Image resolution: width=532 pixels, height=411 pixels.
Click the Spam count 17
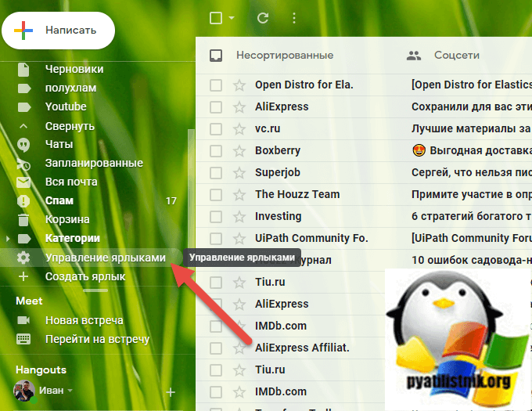[171, 201]
